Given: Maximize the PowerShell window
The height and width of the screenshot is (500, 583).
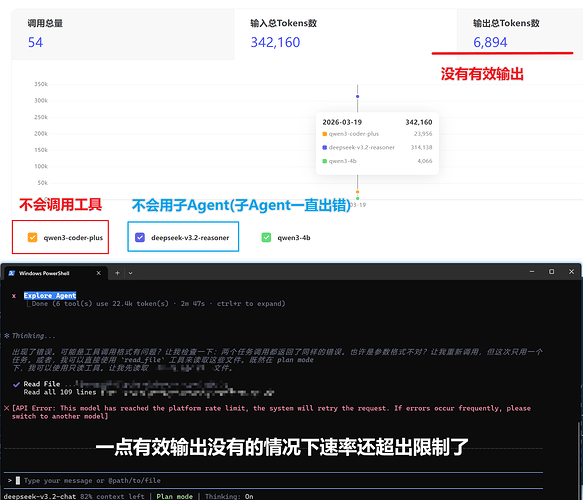Looking at the screenshot, I should pos(551,272).
